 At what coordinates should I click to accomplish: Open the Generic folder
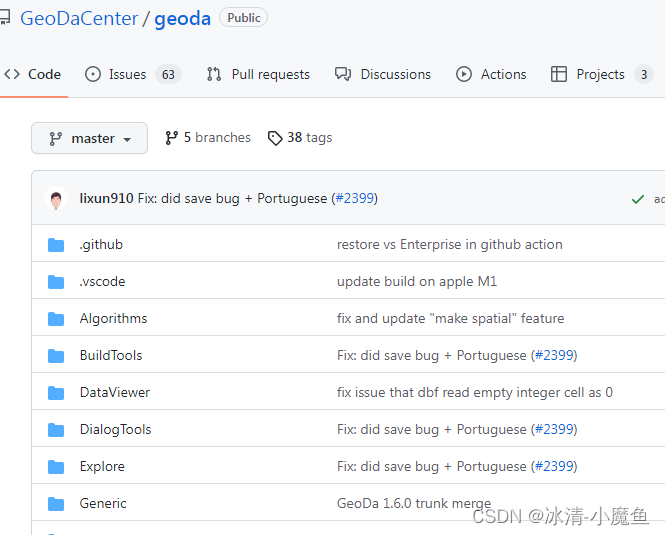103,503
